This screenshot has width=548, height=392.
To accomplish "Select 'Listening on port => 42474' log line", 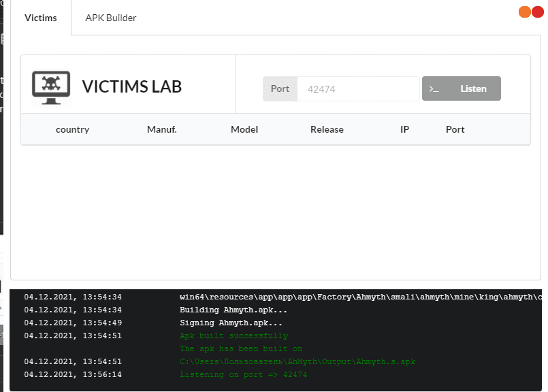I will click(x=243, y=374).
